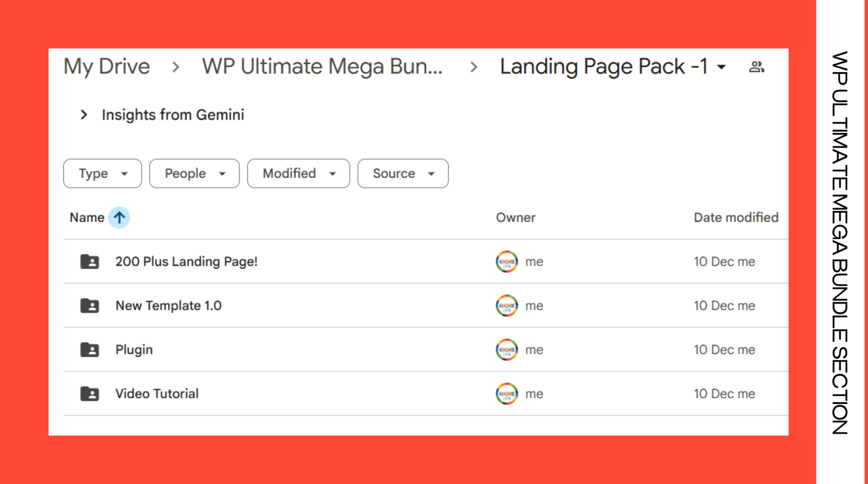Sort by the Name column header

tap(87, 218)
